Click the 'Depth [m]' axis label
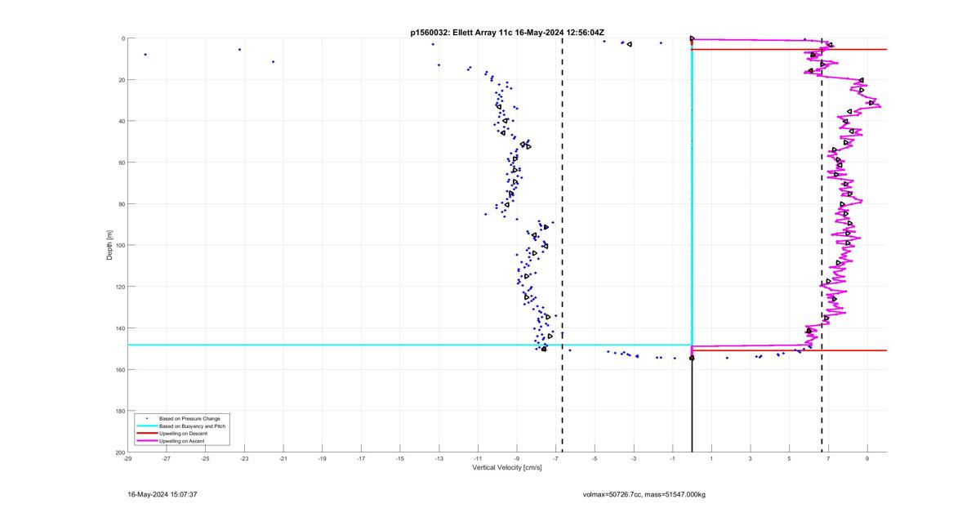 click(109, 245)
